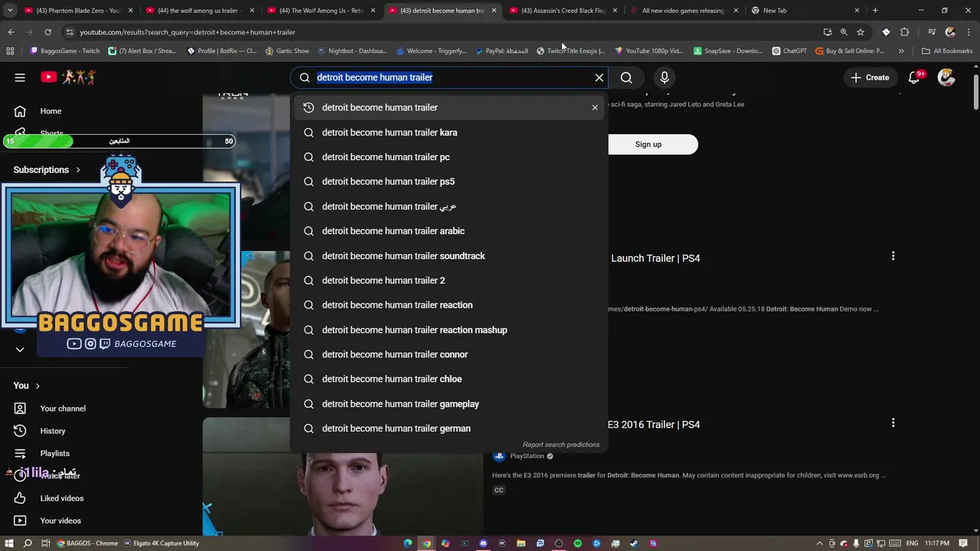Pick suggestion 'detroit become human trailer 2'
This screenshot has width=980, height=551.
click(450, 280)
